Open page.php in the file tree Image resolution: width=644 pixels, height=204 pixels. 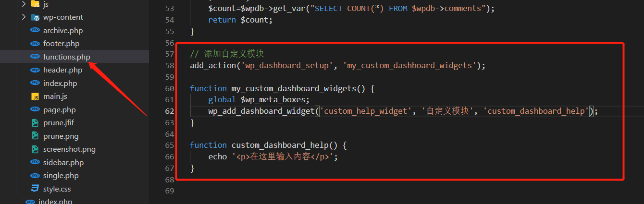pos(59,109)
